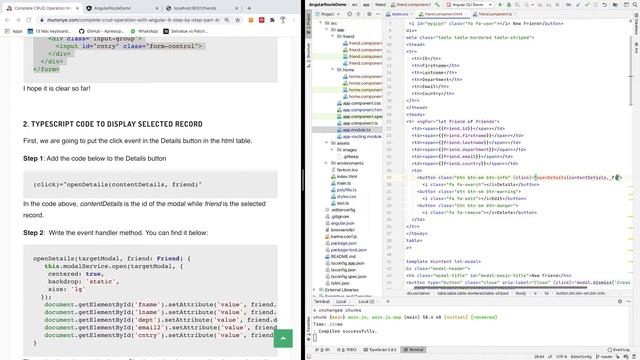Collapse the app folder
640x360 pixels.
click(x=327, y=30)
